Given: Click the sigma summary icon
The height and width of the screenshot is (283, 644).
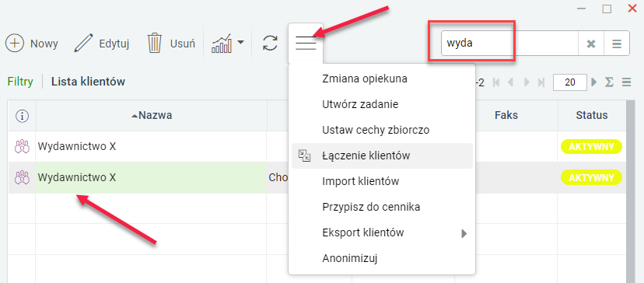Looking at the screenshot, I should pyautogui.click(x=610, y=82).
